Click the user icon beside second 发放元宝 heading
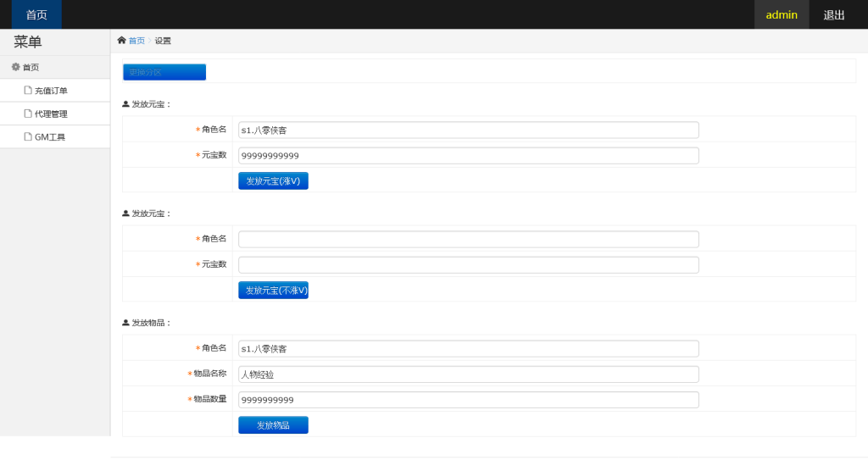Screen dimensions: 868x471 point(126,213)
